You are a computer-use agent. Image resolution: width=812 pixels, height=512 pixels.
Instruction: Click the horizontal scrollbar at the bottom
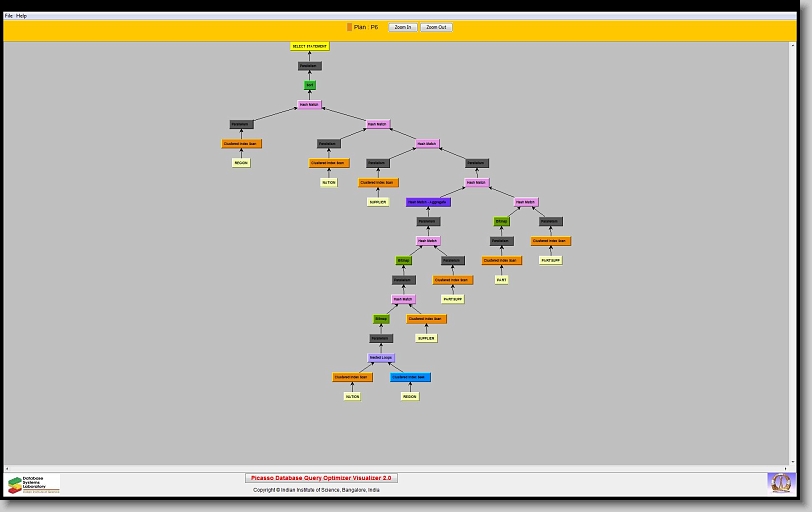tap(400, 468)
